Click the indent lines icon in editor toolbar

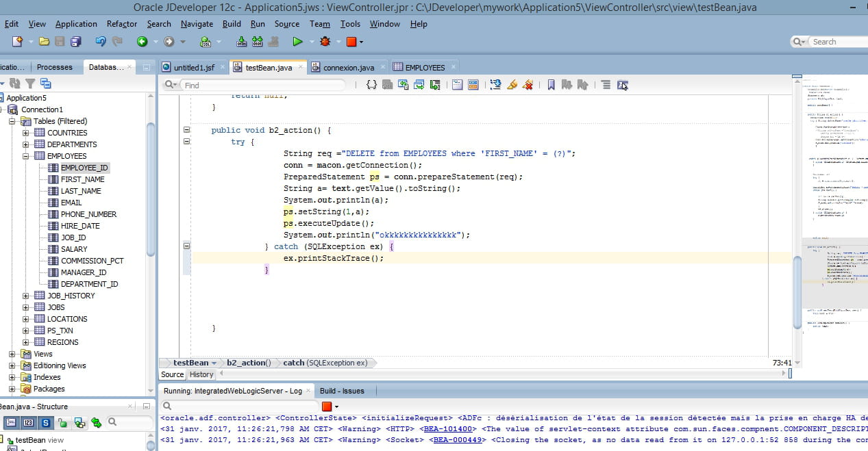(x=606, y=85)
